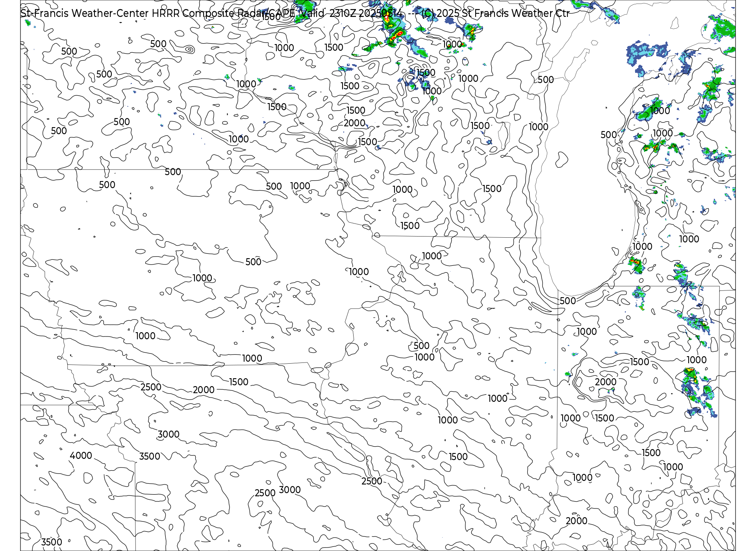This screenshot has height=551, width=756.
Task: Click the 1500 label overlapping the title line
Action: coord(271,17)
